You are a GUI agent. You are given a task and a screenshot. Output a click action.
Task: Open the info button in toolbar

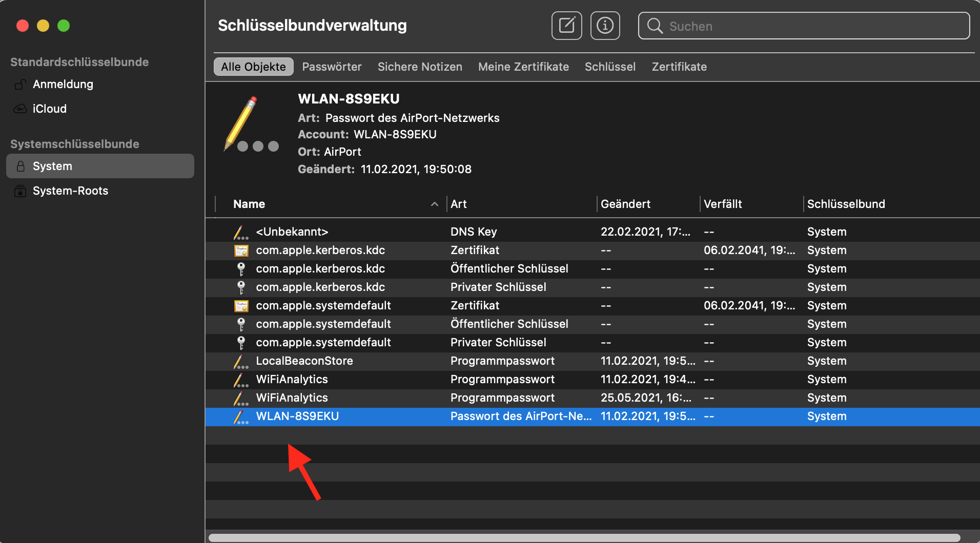pos(605,26)
